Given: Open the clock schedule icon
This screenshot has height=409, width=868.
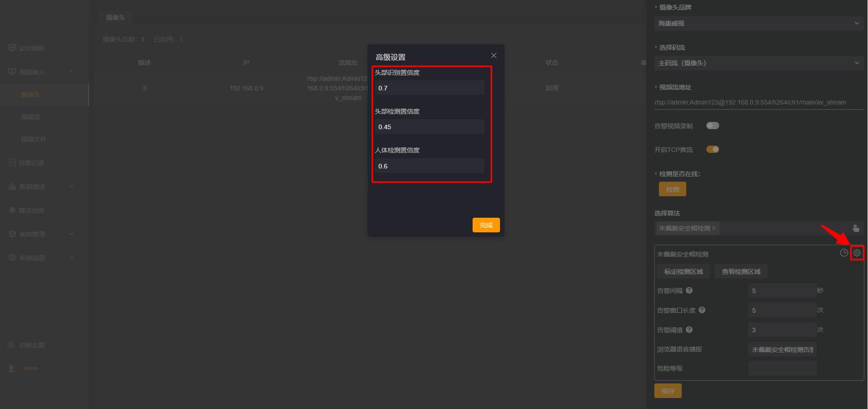Looking at the screenshot, I should [x=844, y=253].
